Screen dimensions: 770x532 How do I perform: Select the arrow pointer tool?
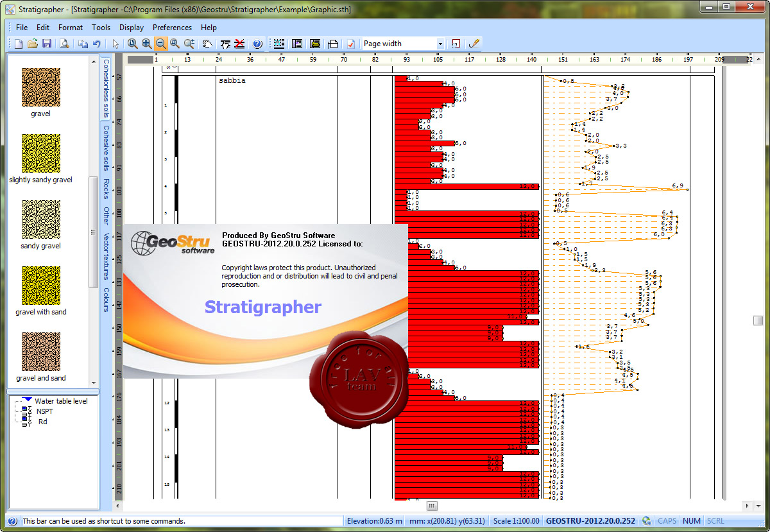[x=116, y=44]
